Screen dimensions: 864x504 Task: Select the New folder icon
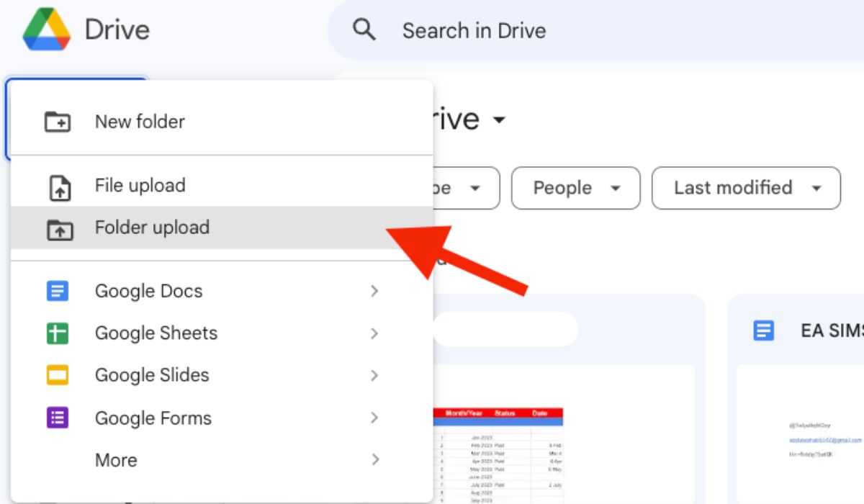tap(59, 122)
